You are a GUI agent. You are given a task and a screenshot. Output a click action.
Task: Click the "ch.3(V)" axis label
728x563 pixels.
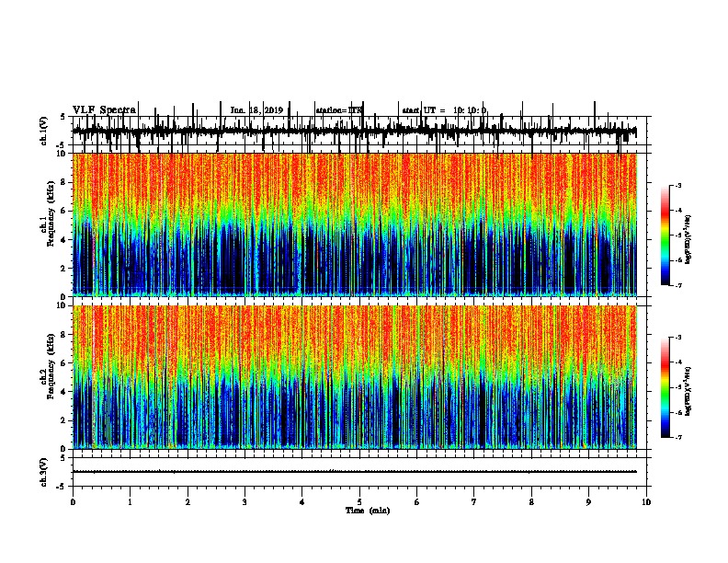coord(43,472)
